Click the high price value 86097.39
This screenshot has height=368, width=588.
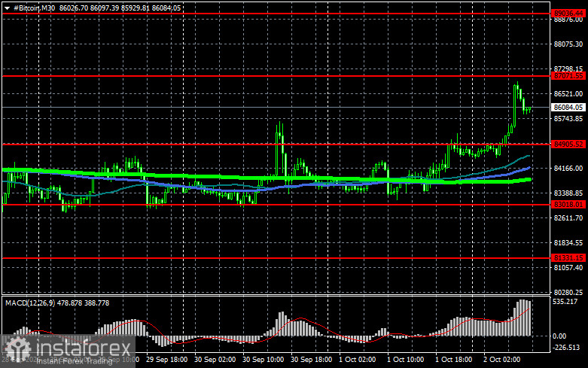click(104, 8)
